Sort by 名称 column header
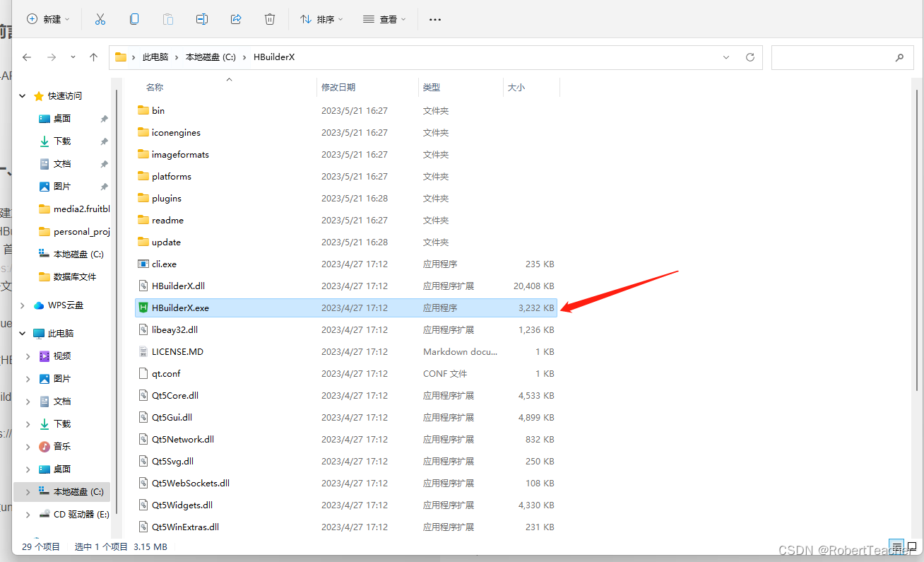 (155, 87)
